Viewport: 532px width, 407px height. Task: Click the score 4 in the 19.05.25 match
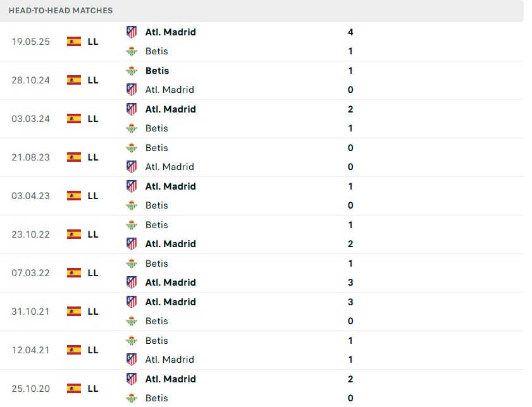pos(350,32)
